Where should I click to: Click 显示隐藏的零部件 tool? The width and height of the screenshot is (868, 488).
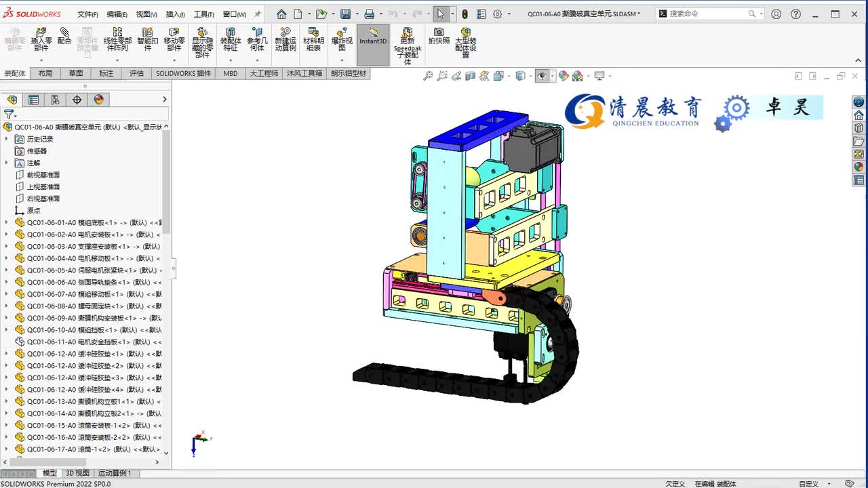[x=202, y=43]
